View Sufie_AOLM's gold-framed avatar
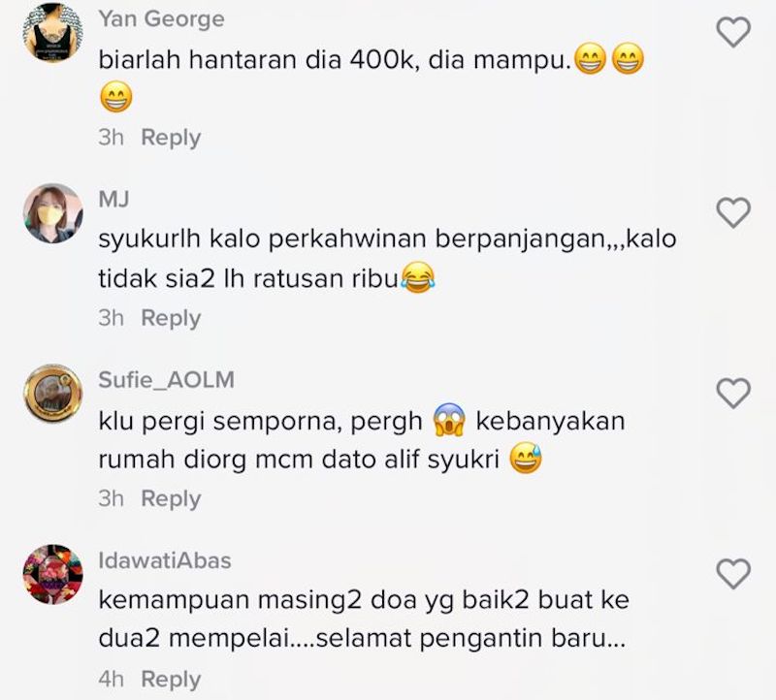The image size is (776, 700). pos(53,394)
